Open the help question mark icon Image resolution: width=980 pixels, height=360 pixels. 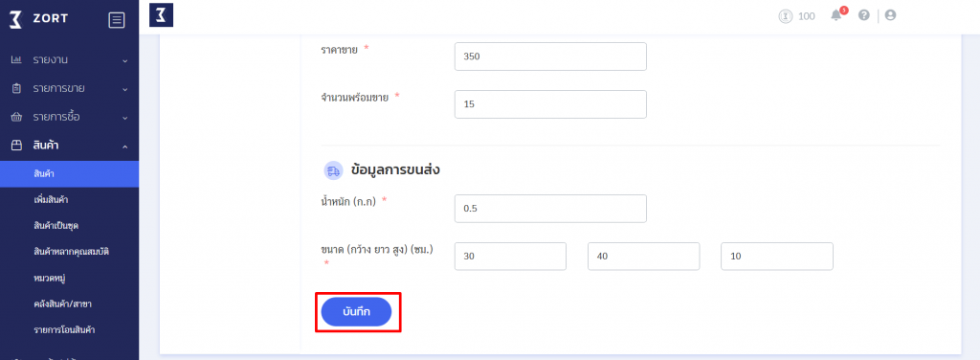864,15
